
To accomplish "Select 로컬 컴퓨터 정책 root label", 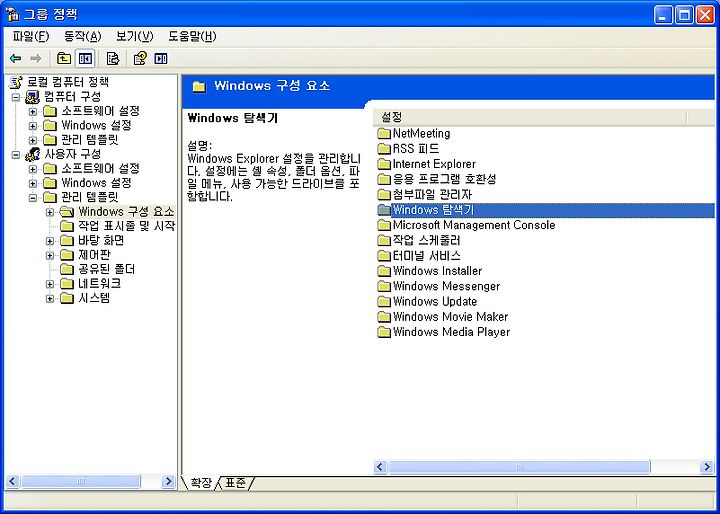I will click(x=68, y=82).
